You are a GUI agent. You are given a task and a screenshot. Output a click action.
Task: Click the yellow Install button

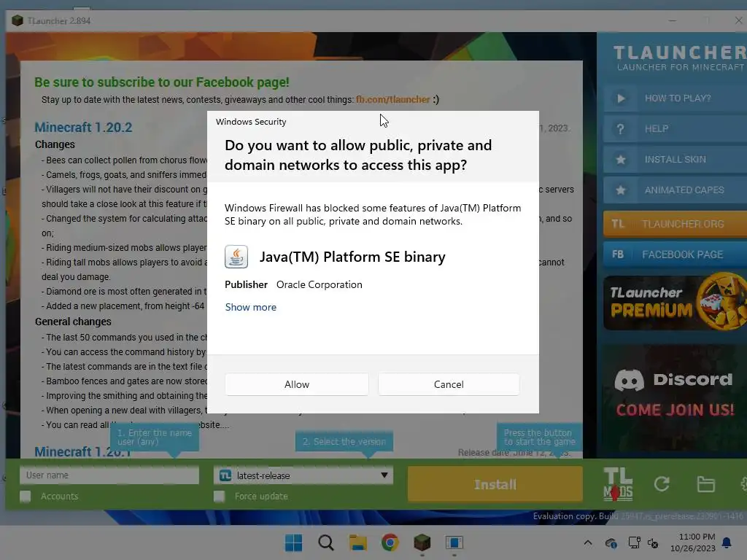click(495, 484)
